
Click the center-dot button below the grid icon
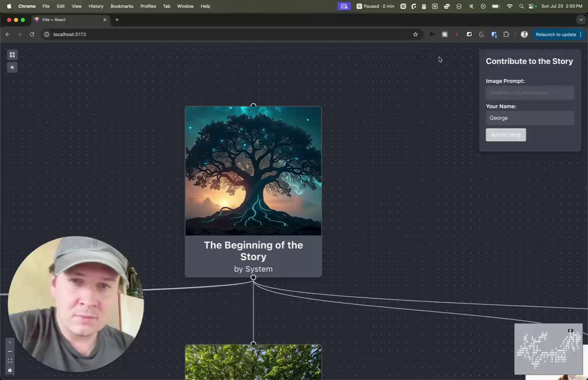point(12,68)
